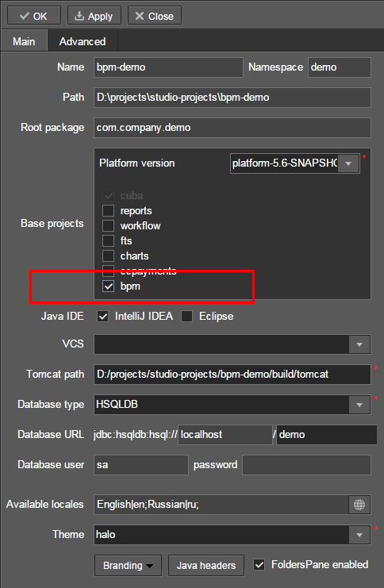Click the globe icon beside Available locales
The width and height of the screenshot is (384, 588).
(359, 505)
